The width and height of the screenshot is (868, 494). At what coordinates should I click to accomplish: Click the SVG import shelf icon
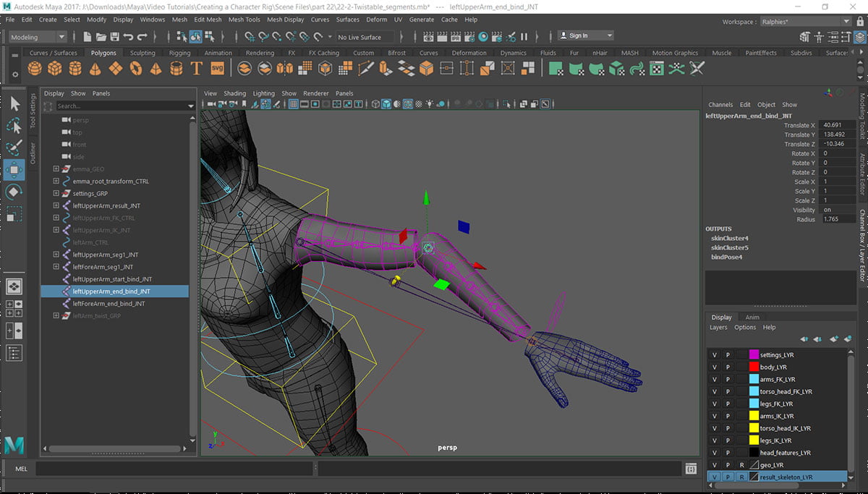[x=217, y=68]
